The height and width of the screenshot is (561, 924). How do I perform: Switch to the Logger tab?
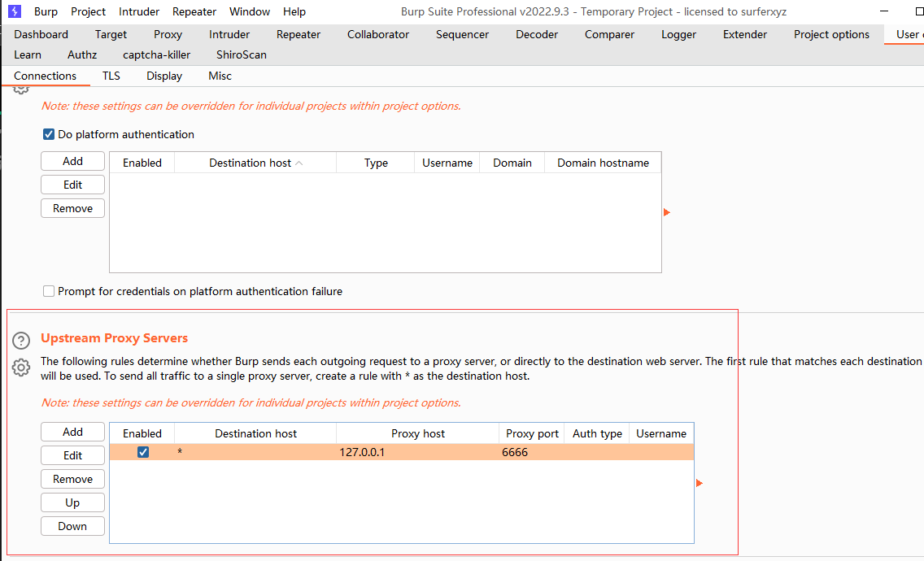point(678,34)
